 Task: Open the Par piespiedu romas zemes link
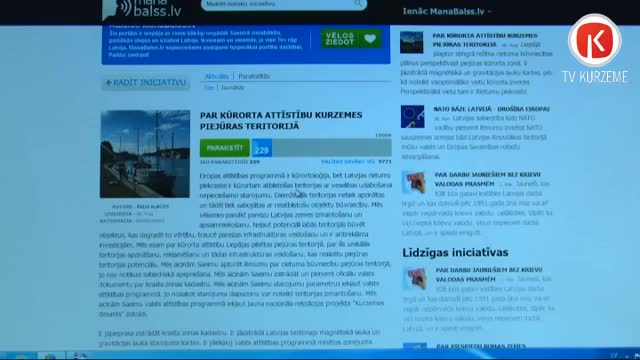click(481, 346)
